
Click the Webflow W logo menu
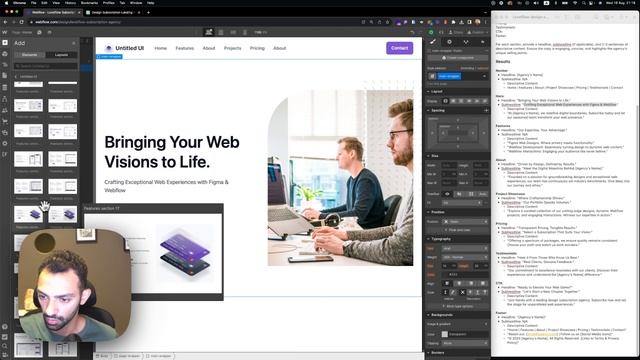click(x=5, y=32)
